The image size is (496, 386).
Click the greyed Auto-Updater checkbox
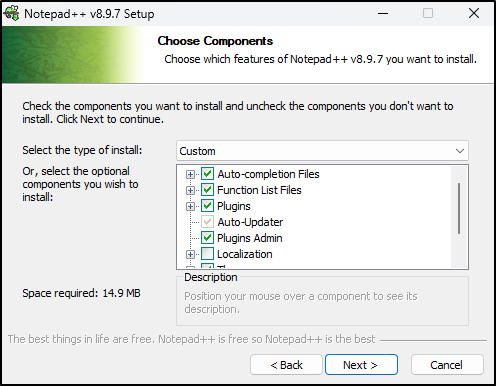[x=207, y=222]
